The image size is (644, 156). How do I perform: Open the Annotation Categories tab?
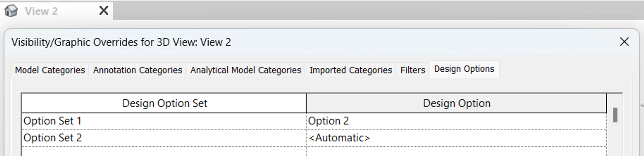137,70
